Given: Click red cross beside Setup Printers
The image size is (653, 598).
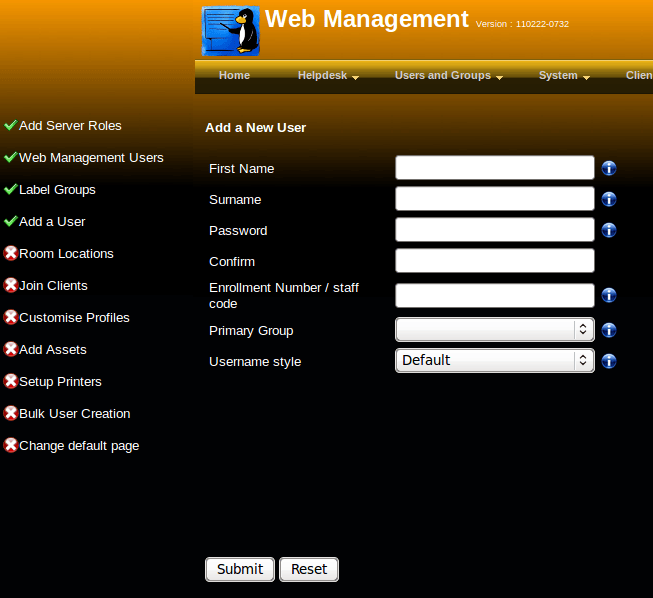Looking at the screenshot, I should (x=10, y=381).
